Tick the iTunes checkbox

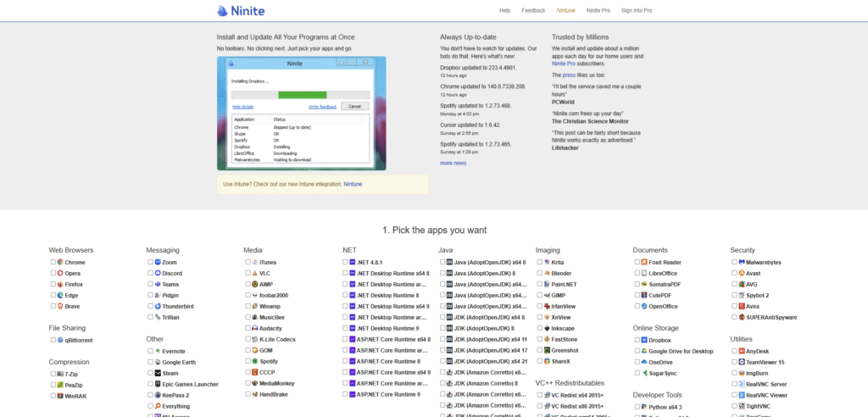click(x=248, y=263)
